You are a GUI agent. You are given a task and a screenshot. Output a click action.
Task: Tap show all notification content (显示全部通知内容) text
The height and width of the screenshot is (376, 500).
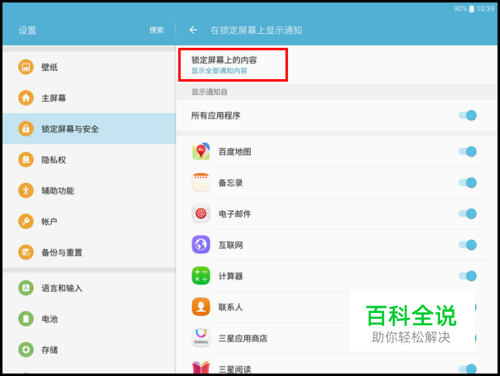(219, 71)
